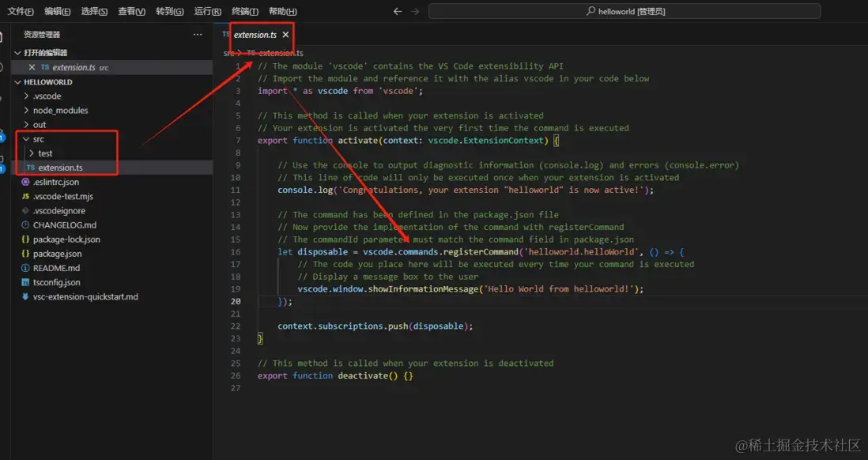
Task: Click 'showInformationMessage' on line 19
Action: coord(422,289)
